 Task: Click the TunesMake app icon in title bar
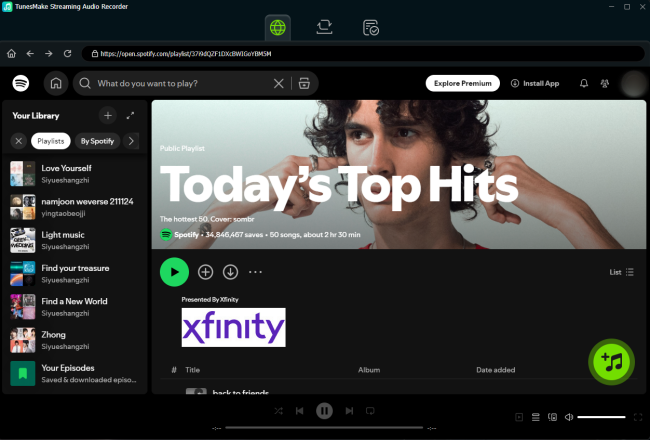[7, 7]
